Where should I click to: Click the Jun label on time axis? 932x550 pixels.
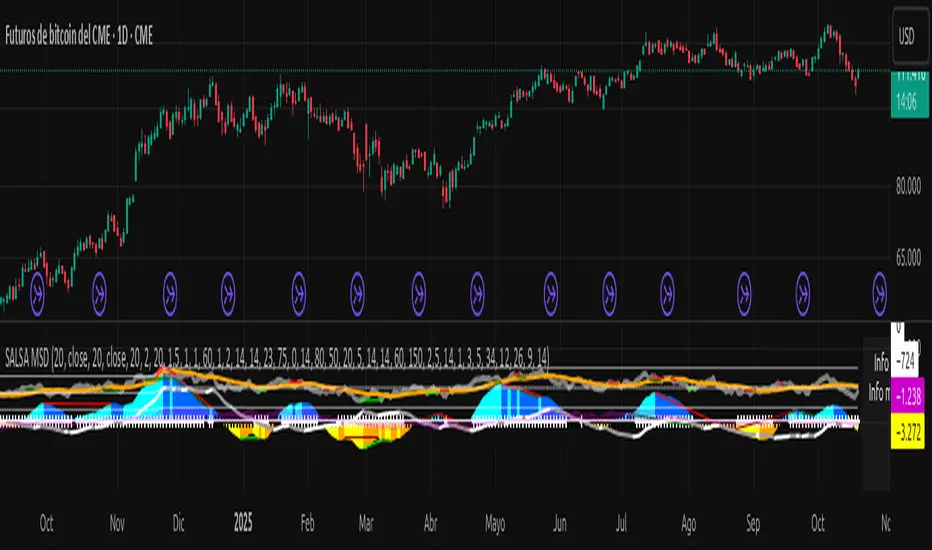point(560,523)
